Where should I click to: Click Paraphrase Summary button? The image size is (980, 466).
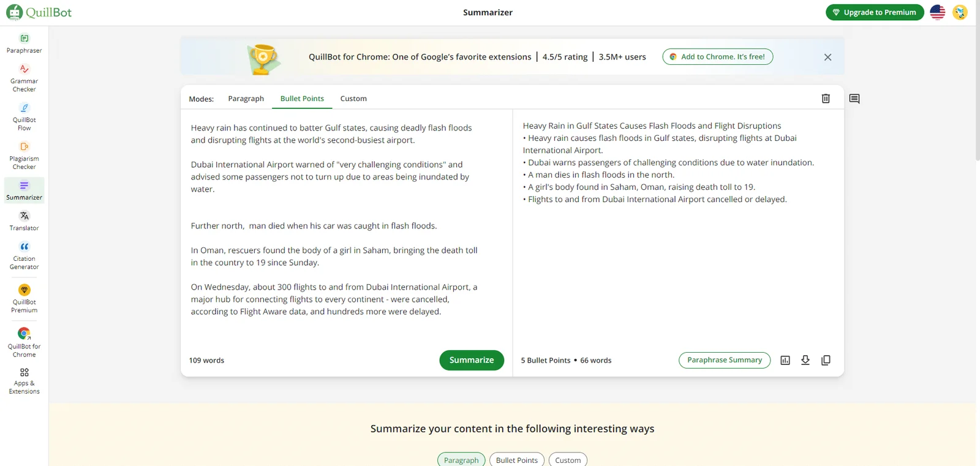coord(725,360)
